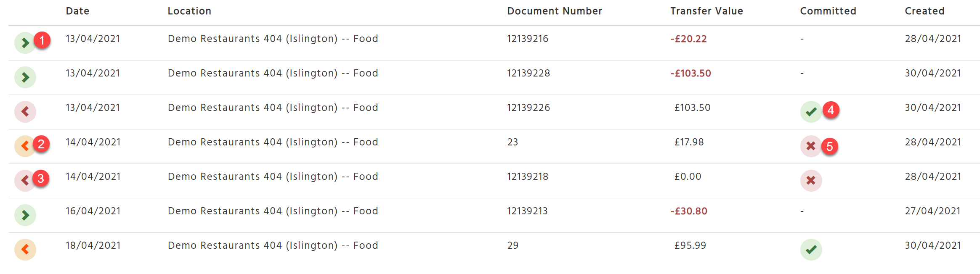
Task: Toggle committed checkmark for document 29
Action: pos(811,250)
